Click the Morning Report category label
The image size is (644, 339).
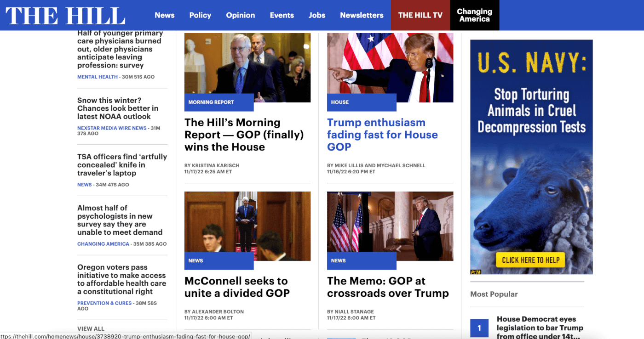pyautogui.click(x=211, y=102)
